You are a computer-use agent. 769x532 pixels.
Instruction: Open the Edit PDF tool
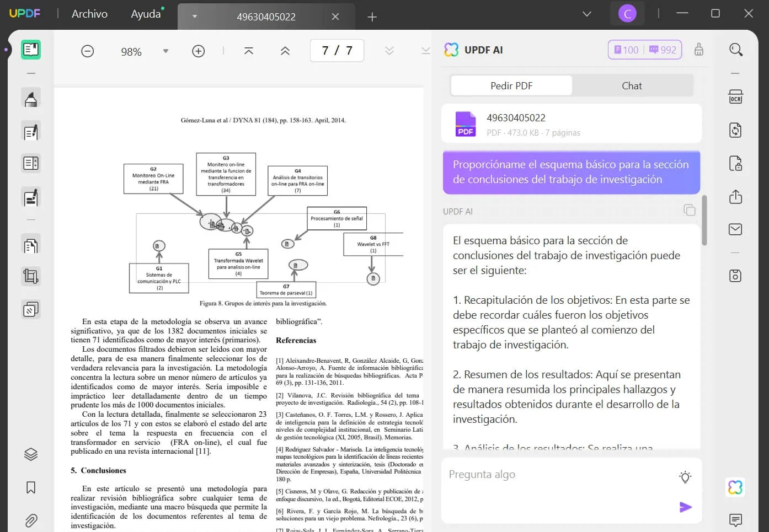(31, 132)
